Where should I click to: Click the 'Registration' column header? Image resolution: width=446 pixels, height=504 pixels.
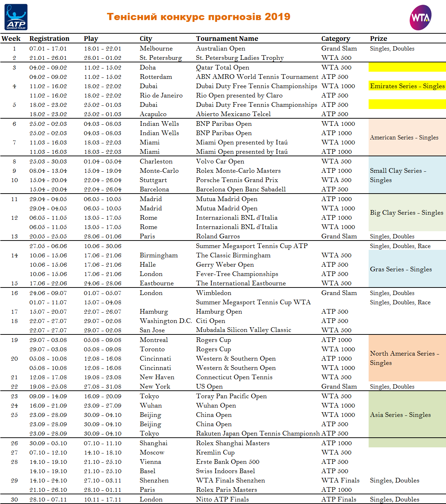tap(49, 39)
